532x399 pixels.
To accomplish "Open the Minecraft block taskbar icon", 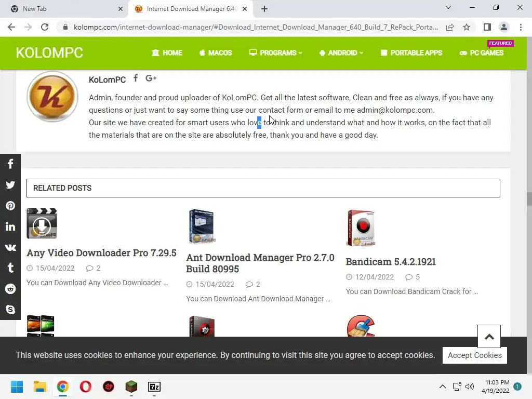I will (131, 387).
